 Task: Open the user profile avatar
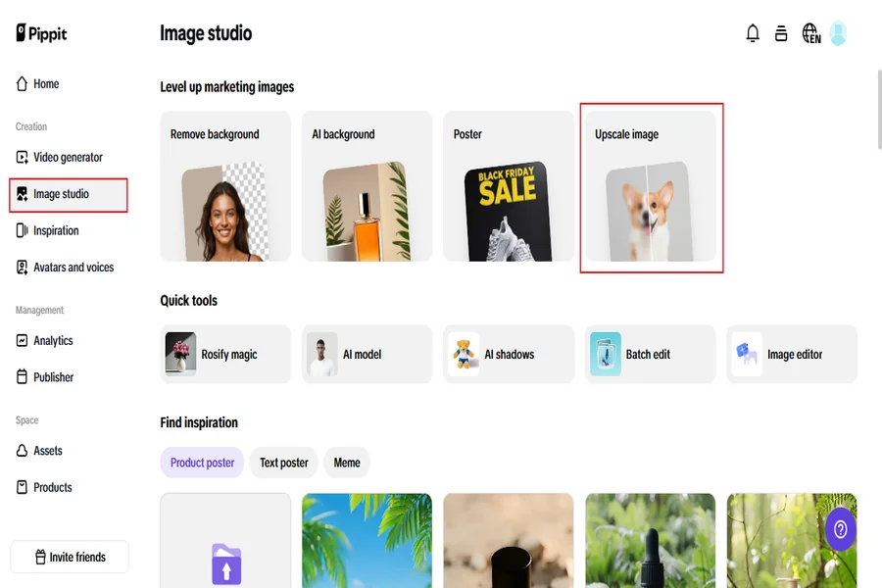[838, 33]
